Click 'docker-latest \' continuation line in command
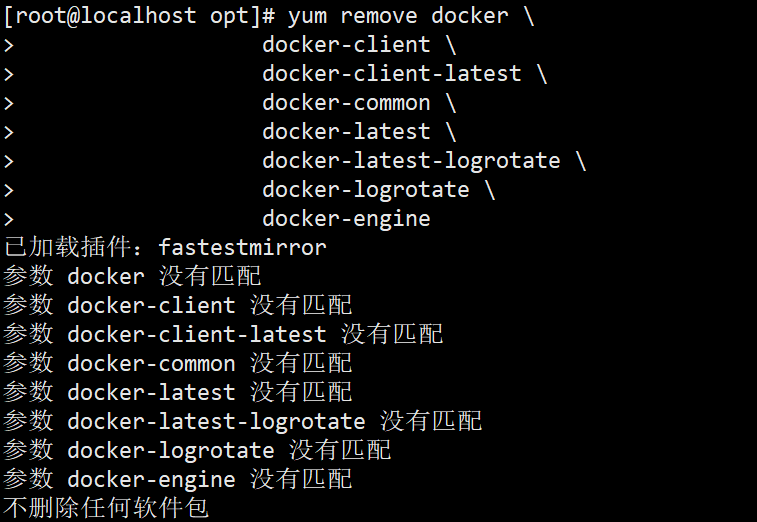757x522 pixels. pos(359,132)
